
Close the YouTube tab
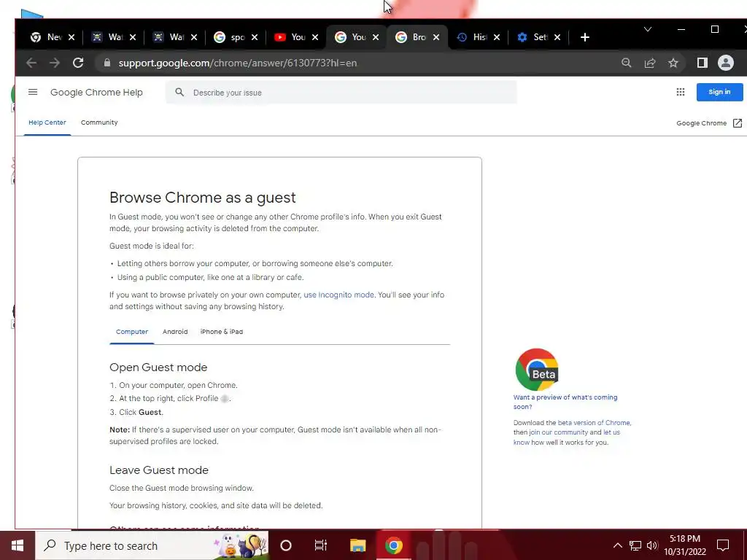(315, 37)
